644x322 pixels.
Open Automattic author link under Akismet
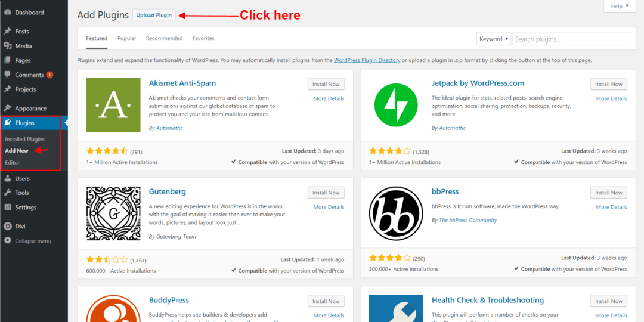(x=169, y=128)
